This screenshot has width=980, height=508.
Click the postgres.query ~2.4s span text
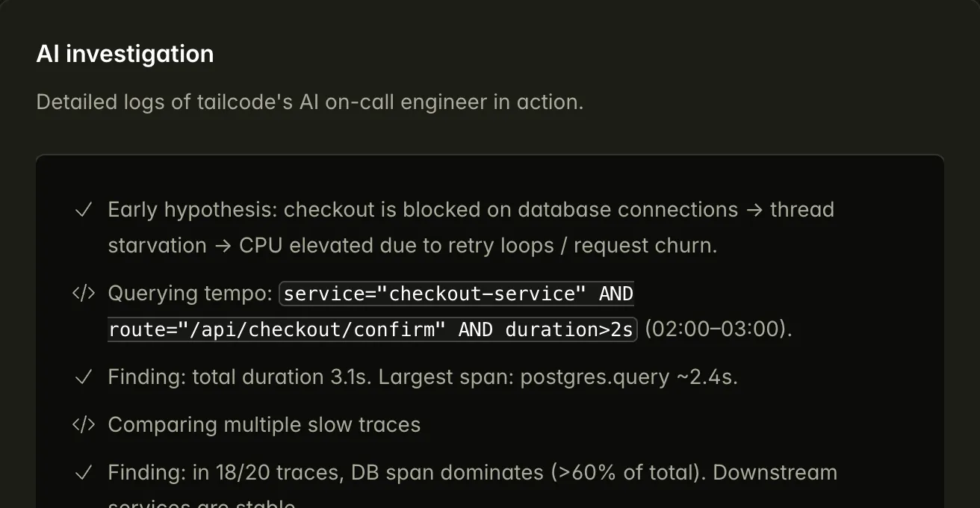tap(628, 377)
